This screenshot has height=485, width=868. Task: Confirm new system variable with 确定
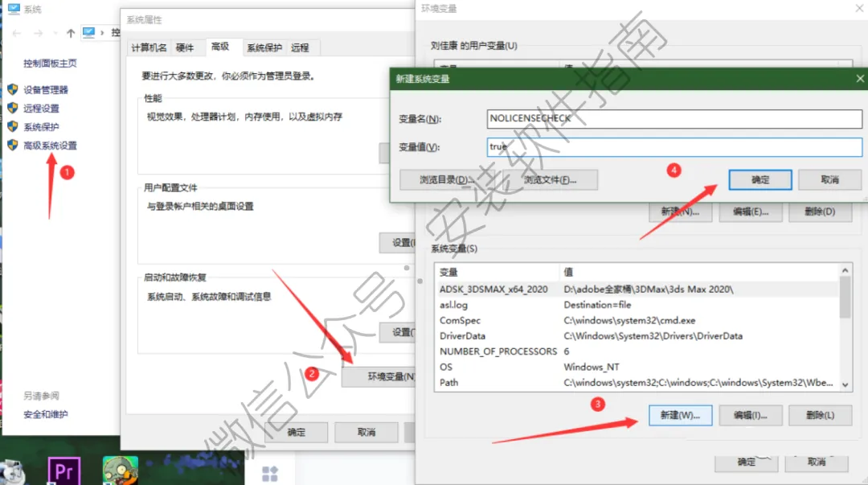760,179
